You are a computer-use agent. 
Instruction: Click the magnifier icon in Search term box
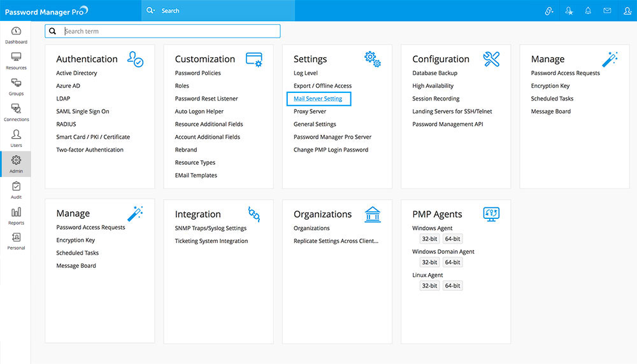tap(52, 31)
